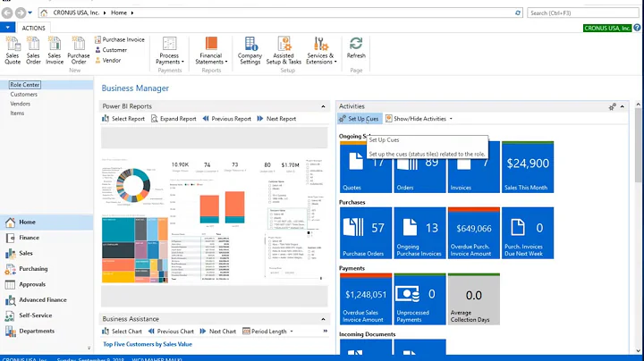The width and height of the screenshot is (644, 361).
Task: Click Expand Report
Action: [x=174, y=119]
